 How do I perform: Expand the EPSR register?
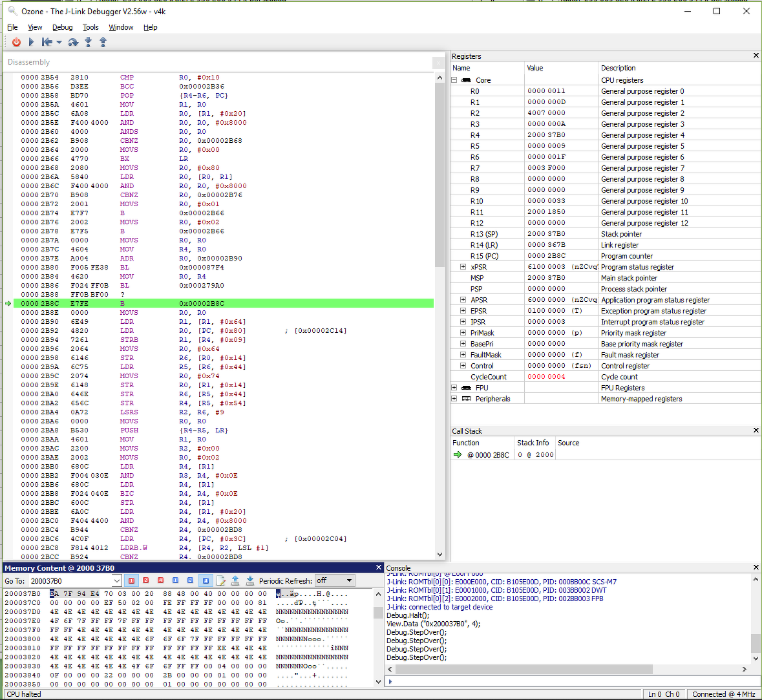pyautogui.click(x=463, y=311)
